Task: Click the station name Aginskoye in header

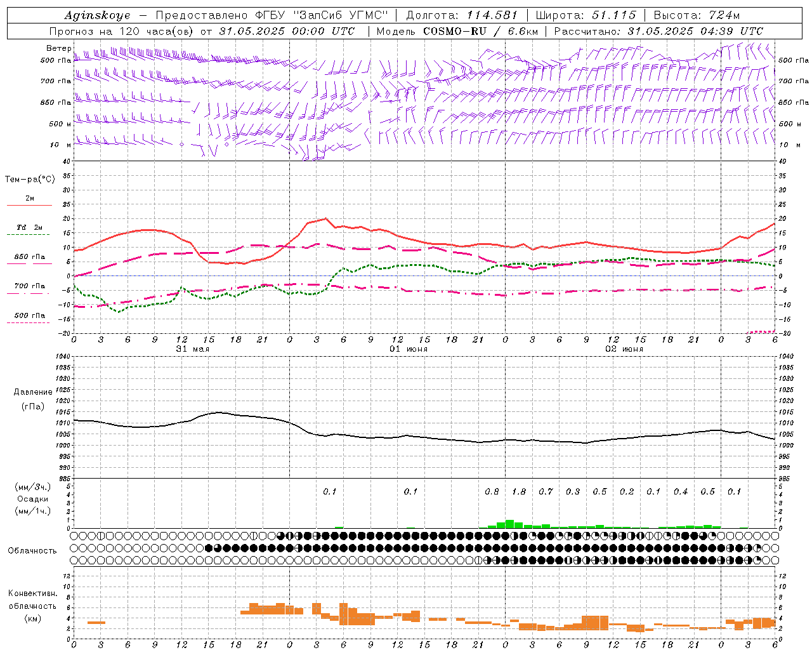Action: (97, 15)
